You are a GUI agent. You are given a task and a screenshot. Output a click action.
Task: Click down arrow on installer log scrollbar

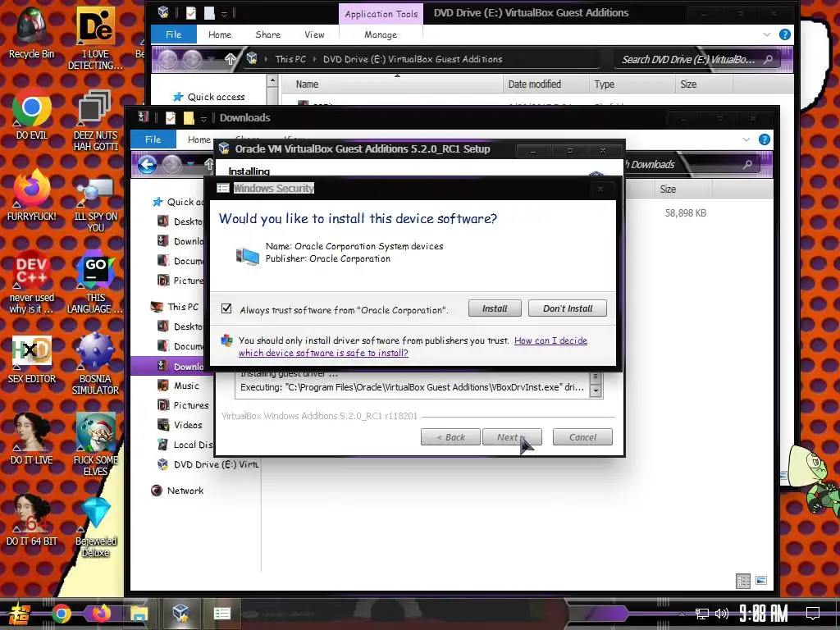point(596,391)
